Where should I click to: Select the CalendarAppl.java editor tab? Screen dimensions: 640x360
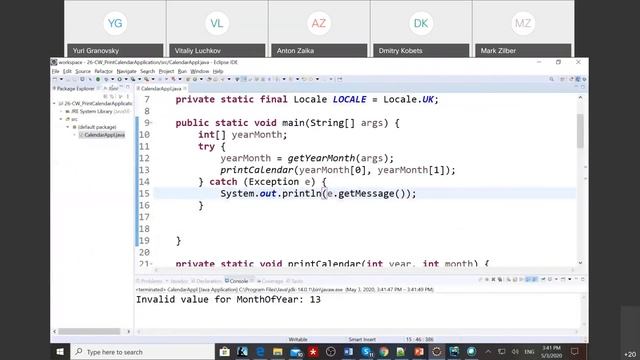(161, 89)
